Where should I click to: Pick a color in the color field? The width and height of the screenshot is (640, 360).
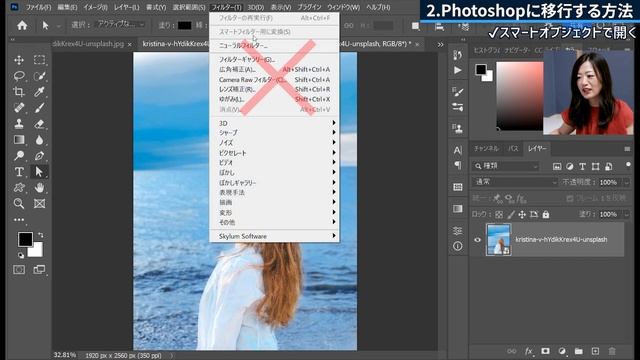[x=520, y=96]
